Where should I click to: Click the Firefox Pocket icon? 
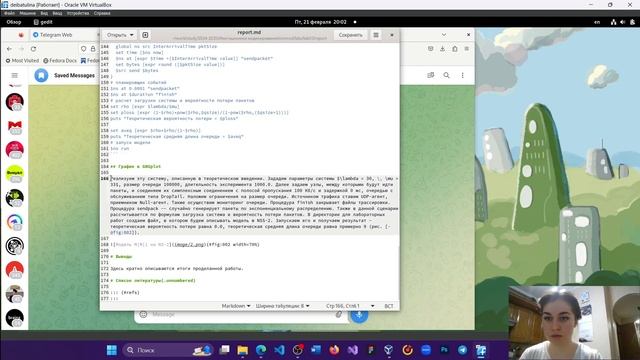point(431,49)
